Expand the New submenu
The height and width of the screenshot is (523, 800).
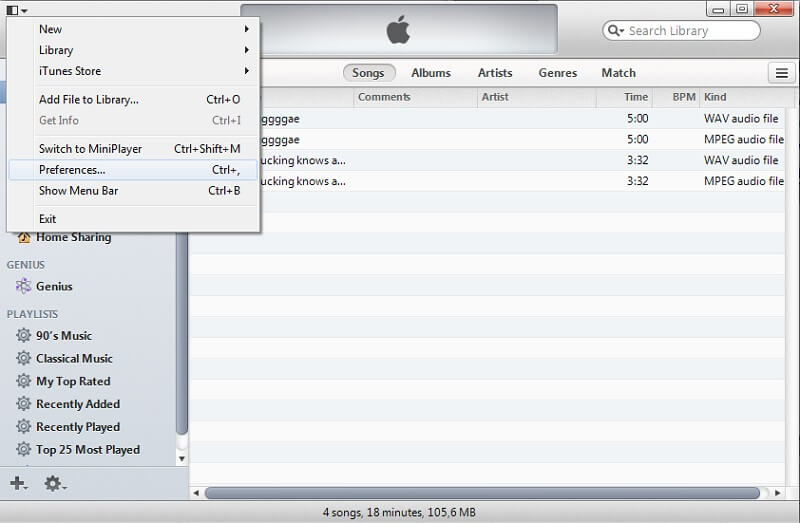133,29
